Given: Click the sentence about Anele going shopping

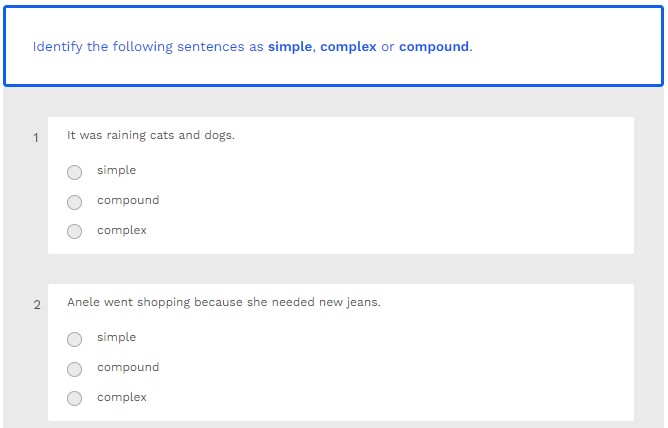Looking at the screenshot, I should tap(223, 302).
